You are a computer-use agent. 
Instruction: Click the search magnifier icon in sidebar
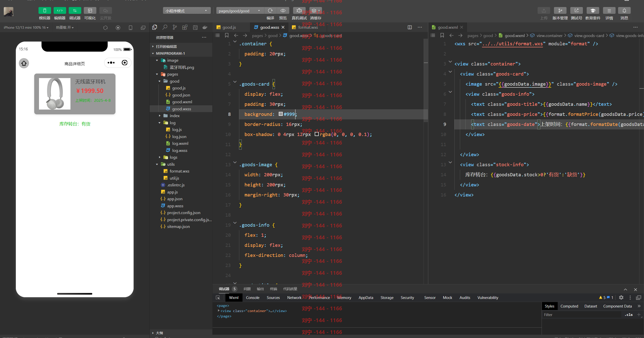coord(165,27)
